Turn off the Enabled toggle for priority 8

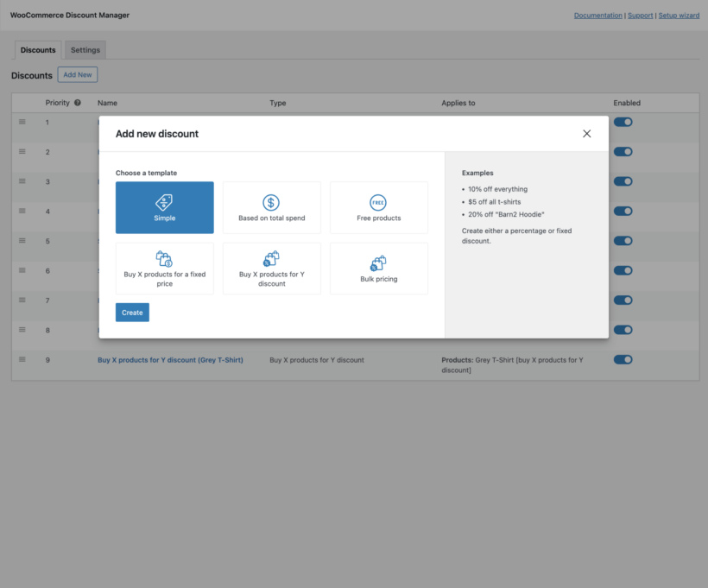click(x=623, y=330)
